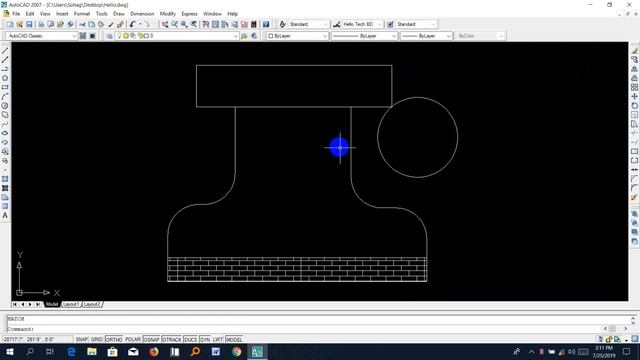Click the Workspace settings icon
Image resolution: width=640 pixels, height=360 pixels.
[x=83, y=36]
